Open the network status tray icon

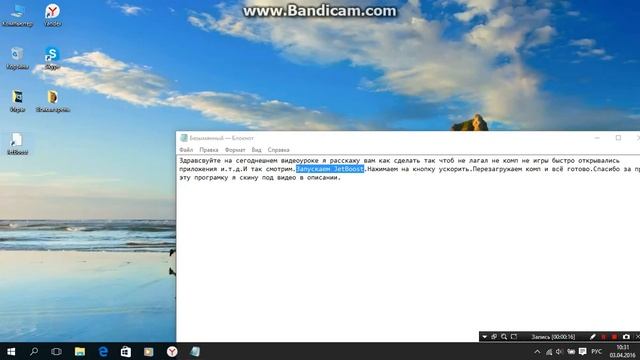point(549,352)
